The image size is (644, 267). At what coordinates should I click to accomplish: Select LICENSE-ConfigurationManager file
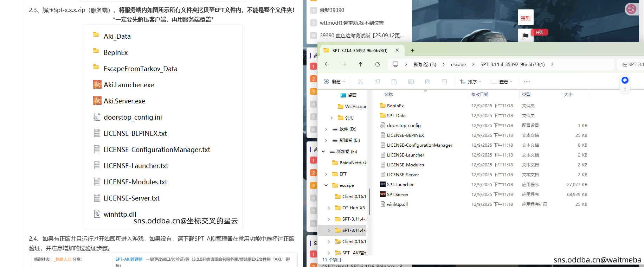point(416,145)
